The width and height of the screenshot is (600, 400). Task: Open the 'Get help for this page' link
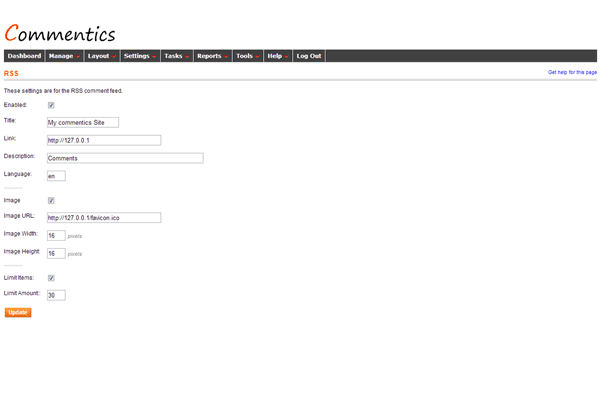(x=572, y=73)
